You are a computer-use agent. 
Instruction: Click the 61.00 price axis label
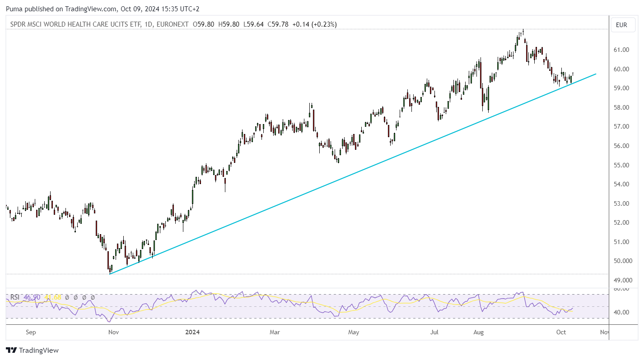click(x=621, y=50)
